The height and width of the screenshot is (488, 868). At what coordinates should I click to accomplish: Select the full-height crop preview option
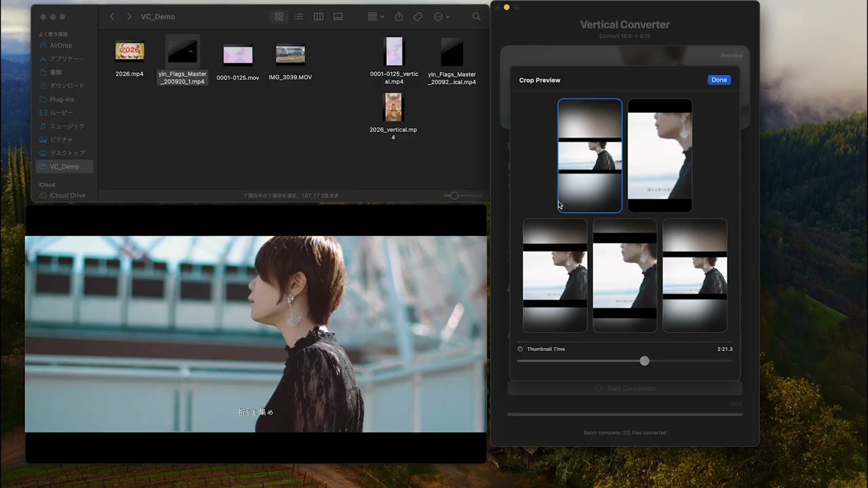click(x=660, y=156)
